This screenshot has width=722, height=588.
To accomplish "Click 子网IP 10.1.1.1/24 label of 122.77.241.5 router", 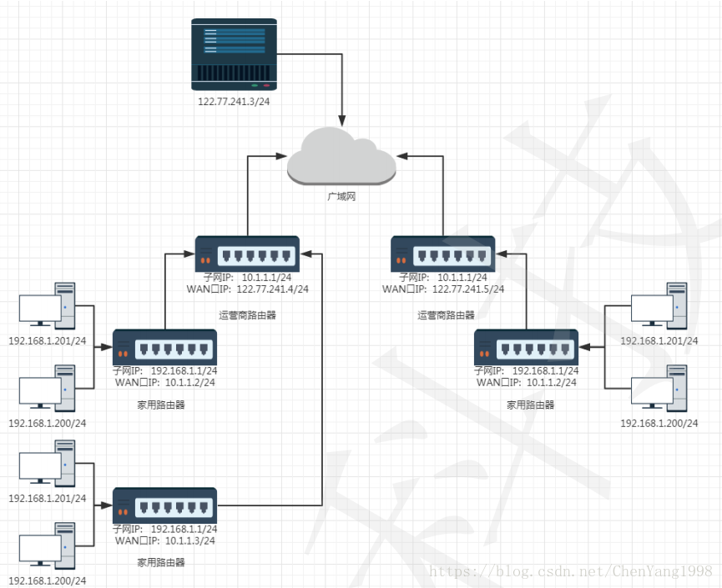I will point(443,278).
